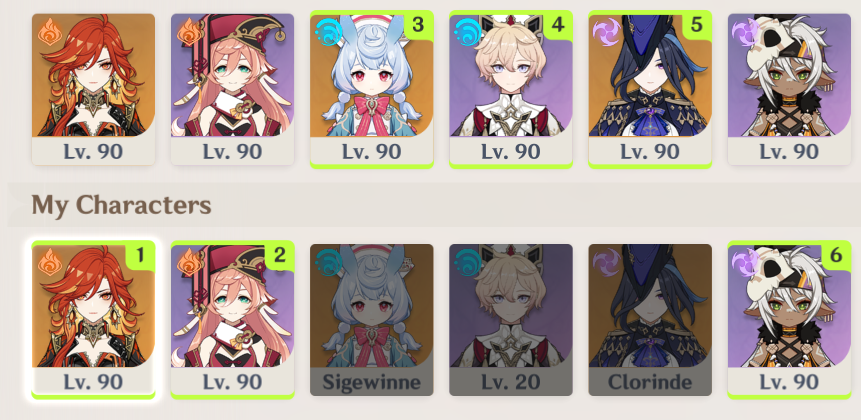
Task: Click the green number 5 badge
Action: [x=697, y=25]
